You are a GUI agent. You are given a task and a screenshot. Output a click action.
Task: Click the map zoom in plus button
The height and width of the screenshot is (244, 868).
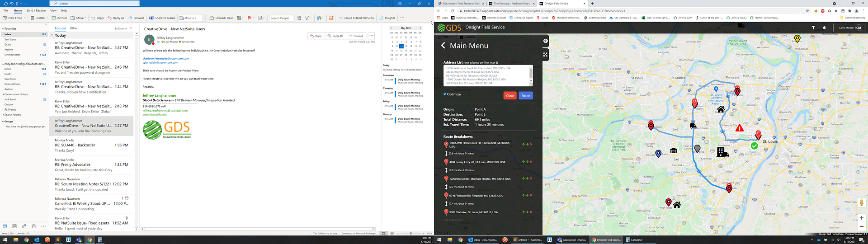coord(862,218)
